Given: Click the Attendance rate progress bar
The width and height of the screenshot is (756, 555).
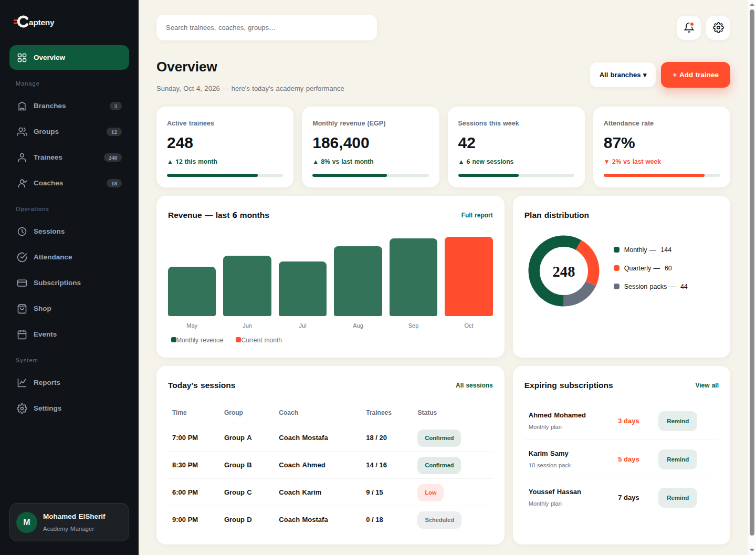Looking at the screenshot, I should point(661,175).
